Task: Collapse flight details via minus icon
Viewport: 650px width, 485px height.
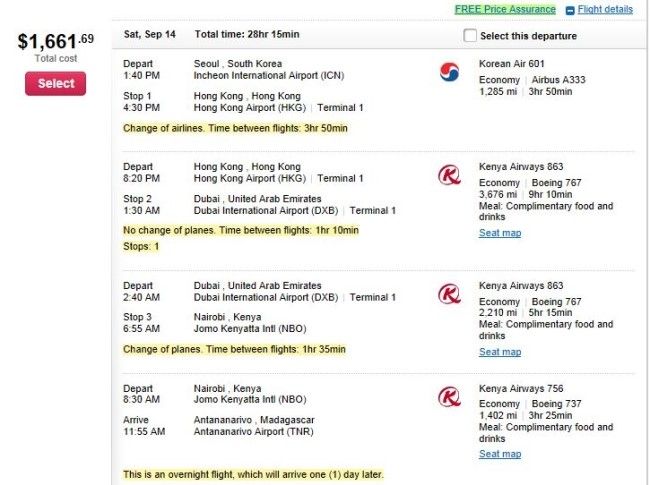Action: pos(570,10)
